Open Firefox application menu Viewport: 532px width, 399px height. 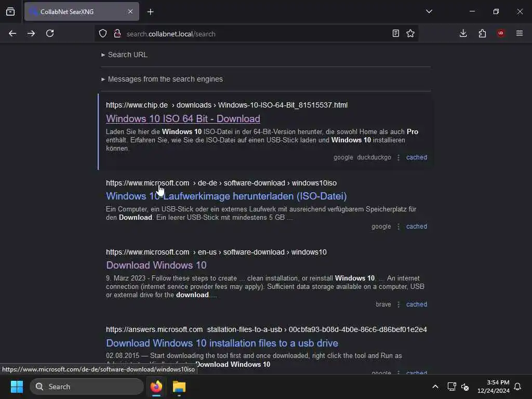click(x=520, y=33)
